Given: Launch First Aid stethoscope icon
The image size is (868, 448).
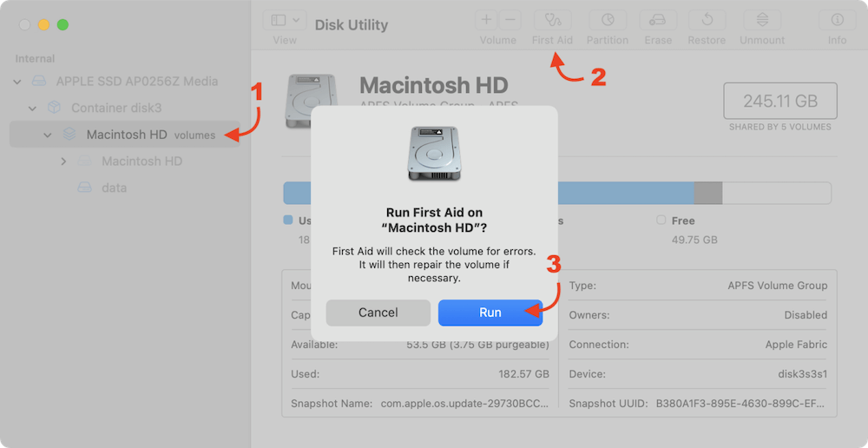Looking at the screenshot, I should pos(552,21).
